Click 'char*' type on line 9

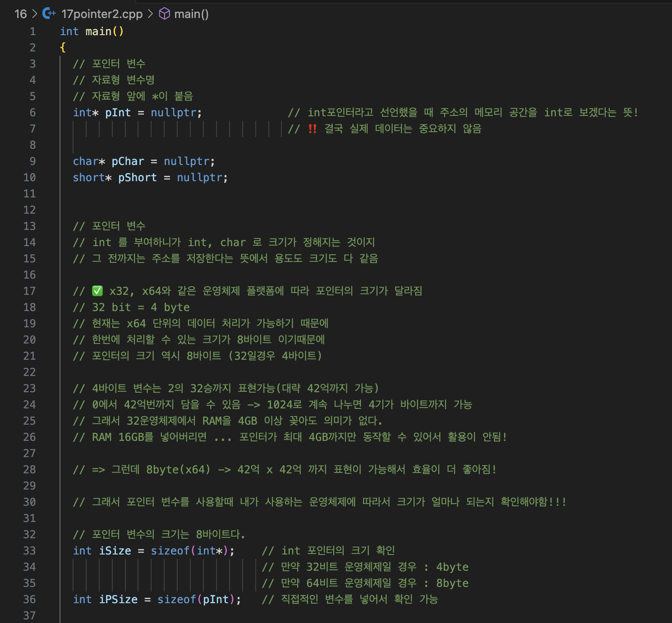point(89,161)
